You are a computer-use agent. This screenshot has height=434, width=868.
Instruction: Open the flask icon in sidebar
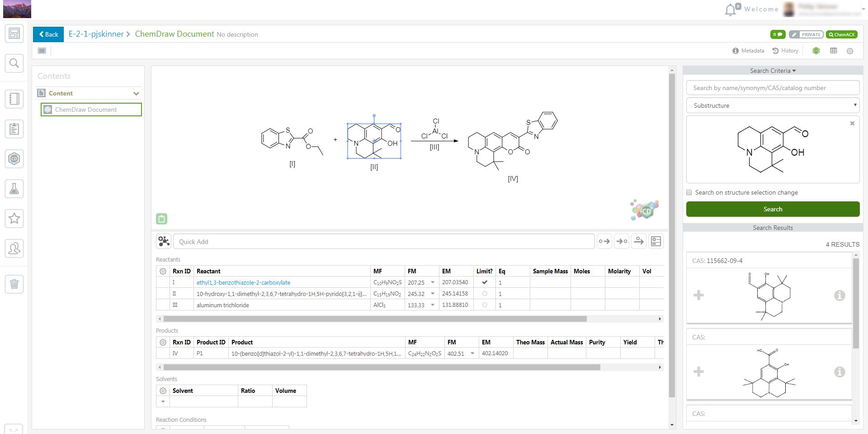14,189
